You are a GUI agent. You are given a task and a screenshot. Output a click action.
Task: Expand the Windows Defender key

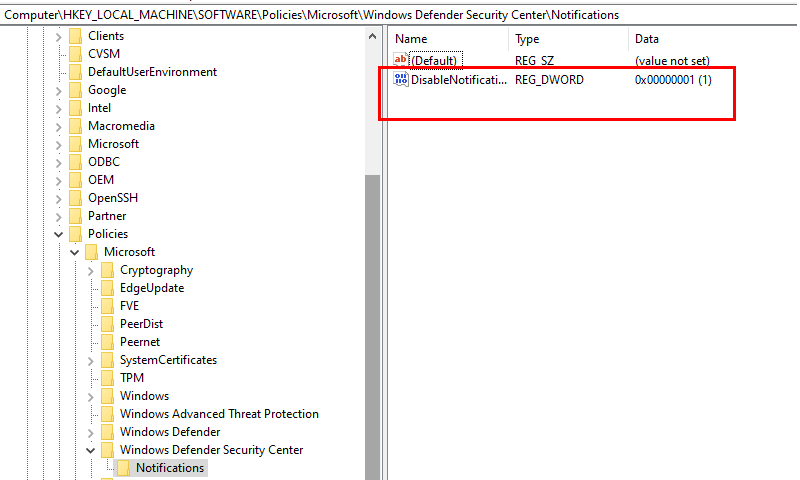90,433
